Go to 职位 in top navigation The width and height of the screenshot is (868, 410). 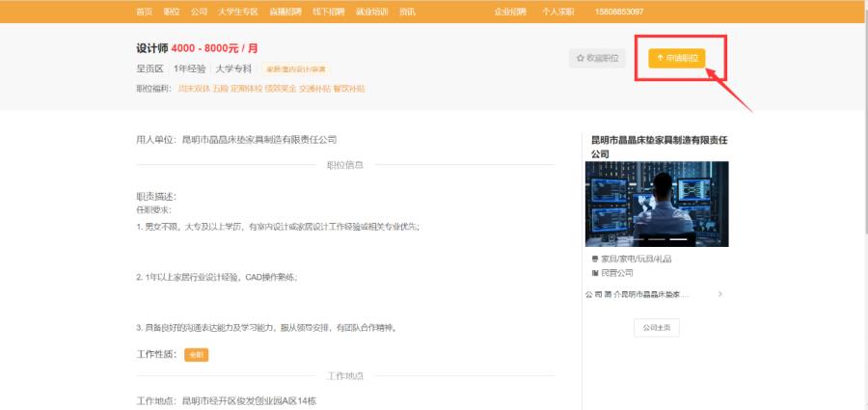pos(171,12)
